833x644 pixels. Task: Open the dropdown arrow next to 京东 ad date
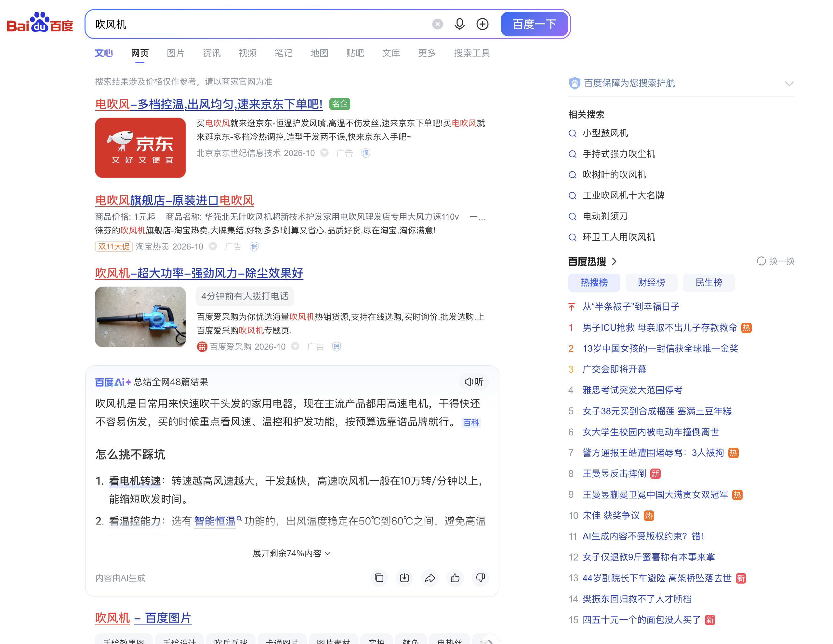[324, 153]
